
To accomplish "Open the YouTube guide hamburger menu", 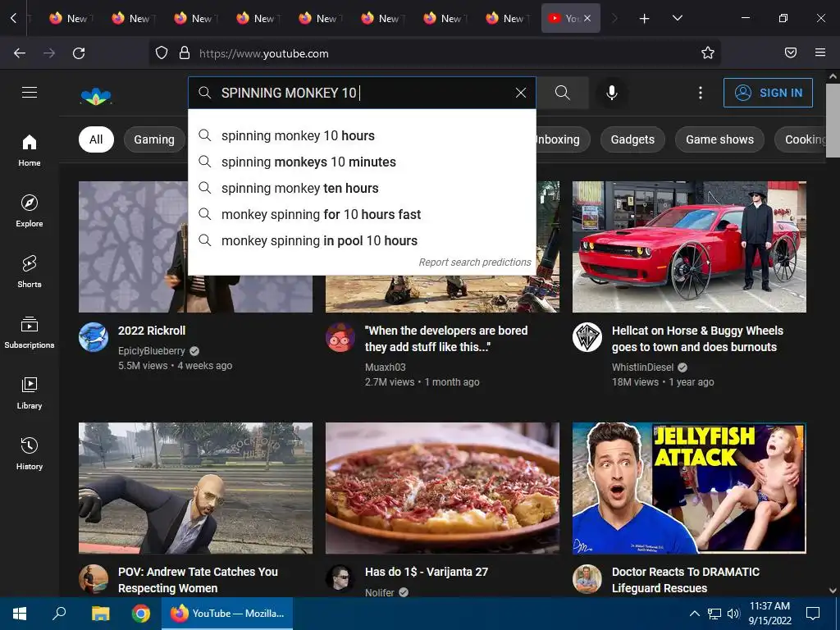I will tap(30, 93).
